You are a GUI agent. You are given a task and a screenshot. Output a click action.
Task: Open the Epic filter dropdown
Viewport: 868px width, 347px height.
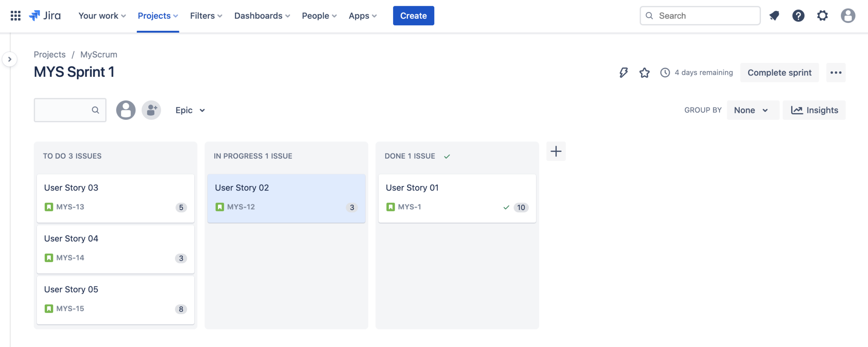(x=190, y=110)
